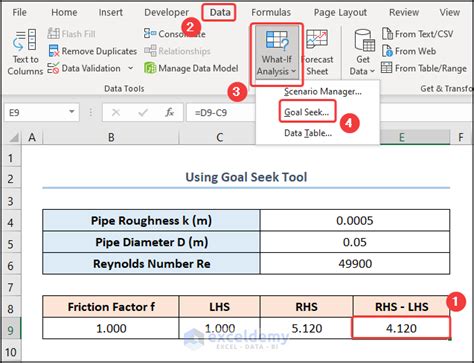This screenshot has width=474, height=363.
Task: Select the RHS value 5.120
Action: 306,328
